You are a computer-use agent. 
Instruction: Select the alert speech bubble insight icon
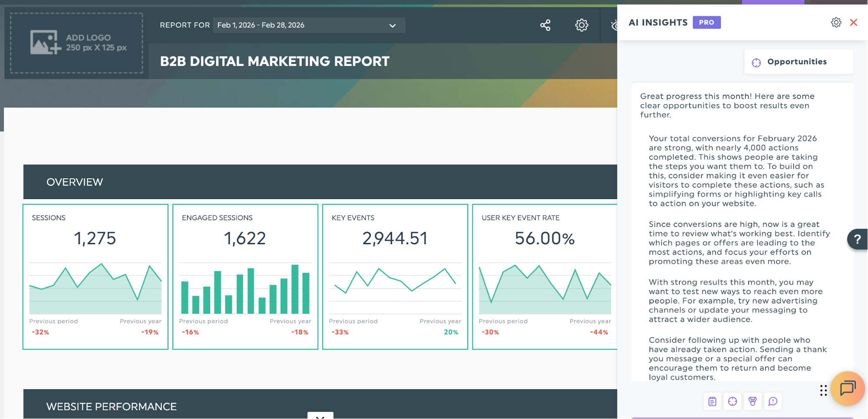(x=773, y=401)
